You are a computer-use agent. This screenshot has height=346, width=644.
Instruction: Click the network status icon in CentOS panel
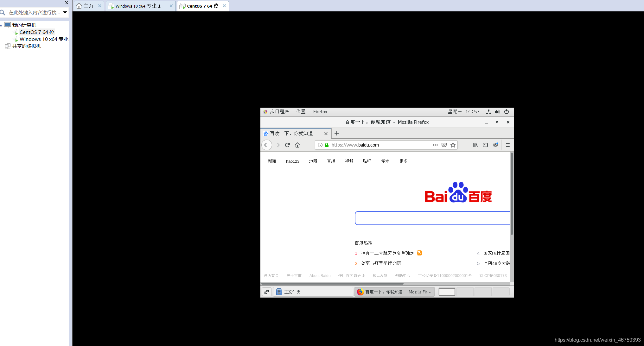(488, 112)
